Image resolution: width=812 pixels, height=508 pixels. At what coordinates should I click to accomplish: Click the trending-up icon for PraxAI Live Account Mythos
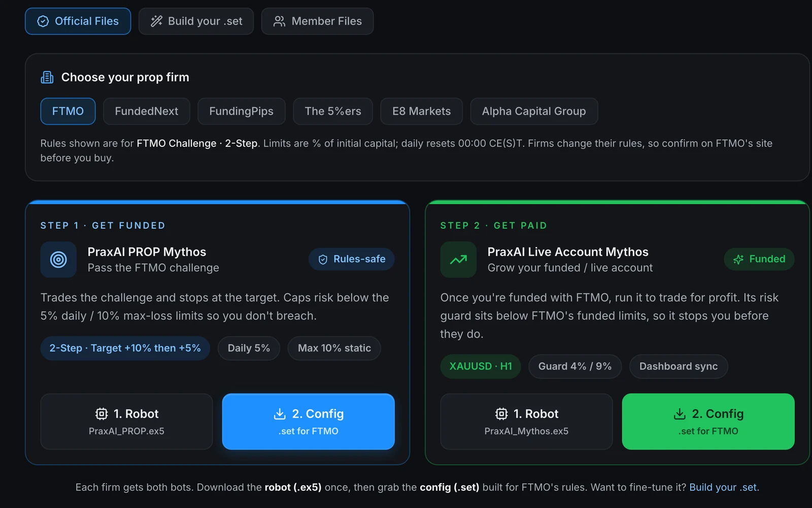pos(458,260)
